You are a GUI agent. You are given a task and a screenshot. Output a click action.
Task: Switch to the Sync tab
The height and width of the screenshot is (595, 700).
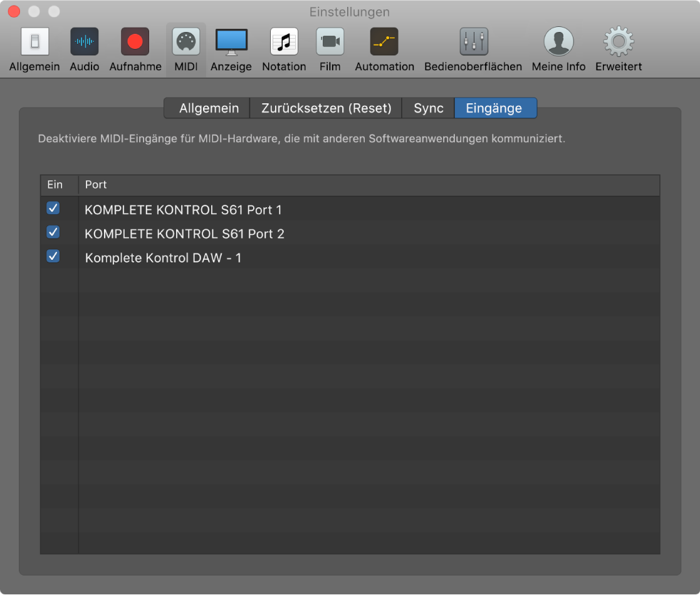[x=429, y=108]
